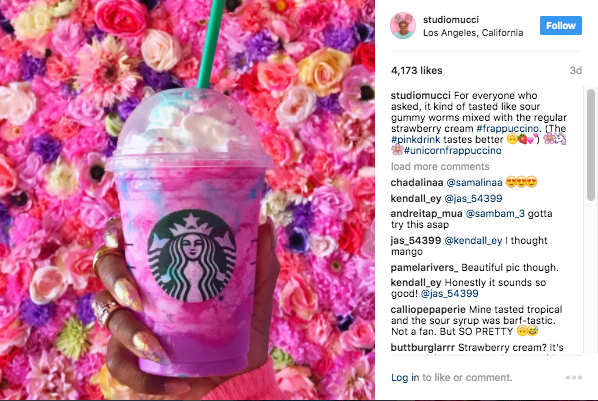Open the #pinkdrink hashtag

tap(415, 140)
